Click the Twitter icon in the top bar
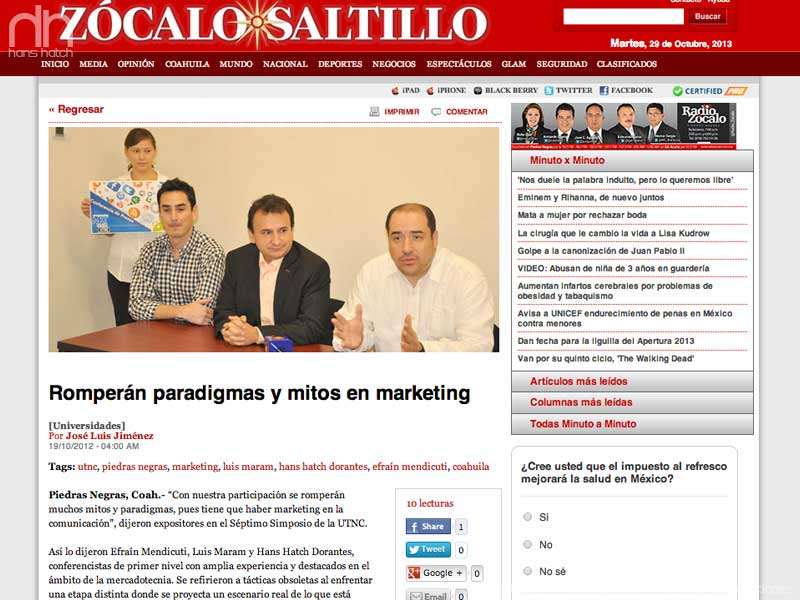This screenshot has height=600, width=800. point(549,91)
